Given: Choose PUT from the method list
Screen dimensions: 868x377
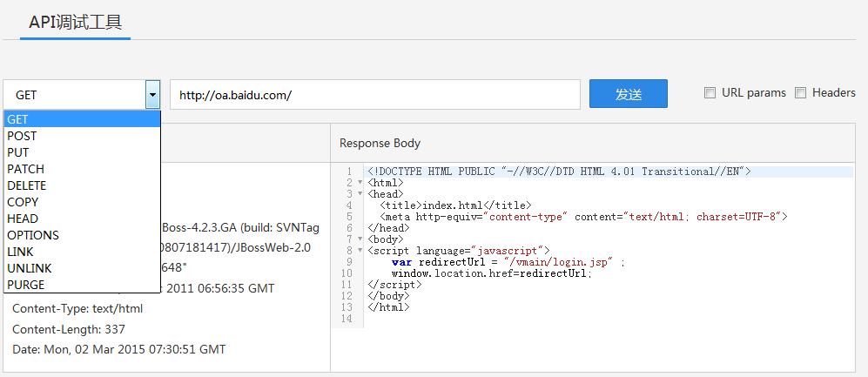Looking at the screenshot, I should click(x=83, y=152).
